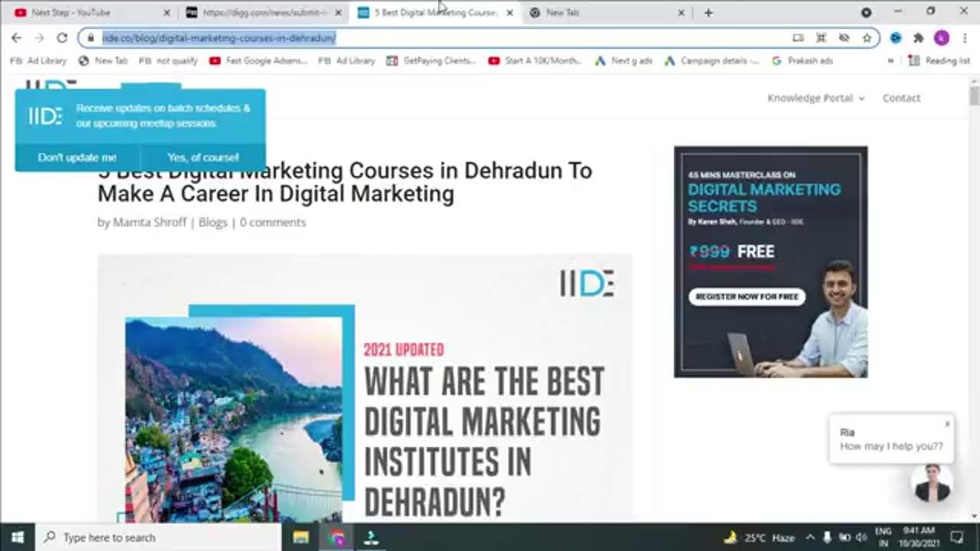Open the Prakash ads bookmark

[802, 60]
